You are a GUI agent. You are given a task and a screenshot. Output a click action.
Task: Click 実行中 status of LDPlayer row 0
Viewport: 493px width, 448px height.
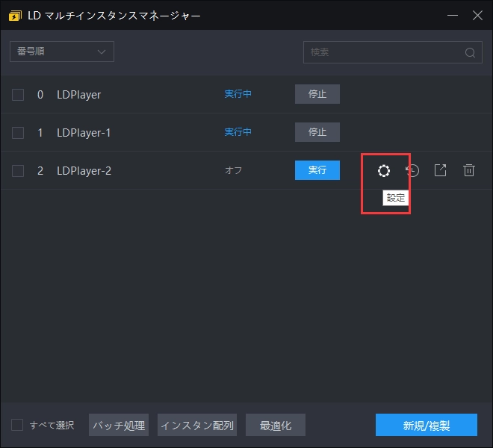click(x=238, y=93)
